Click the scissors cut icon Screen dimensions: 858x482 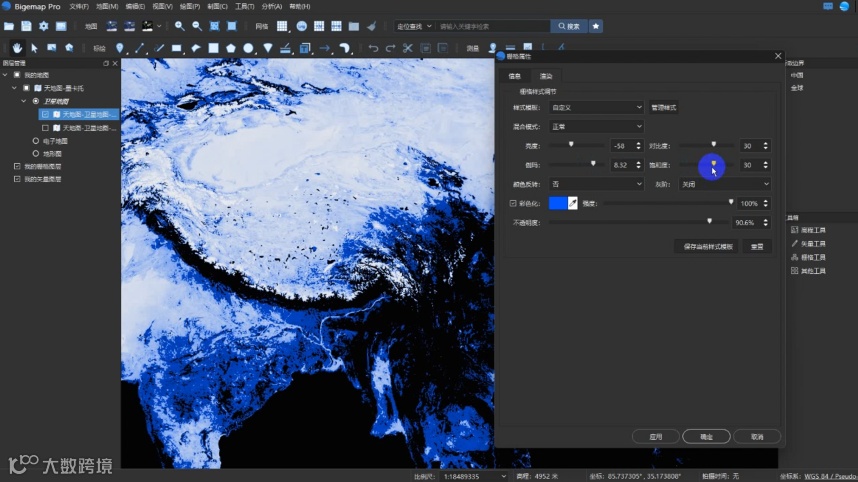point(407,47)
